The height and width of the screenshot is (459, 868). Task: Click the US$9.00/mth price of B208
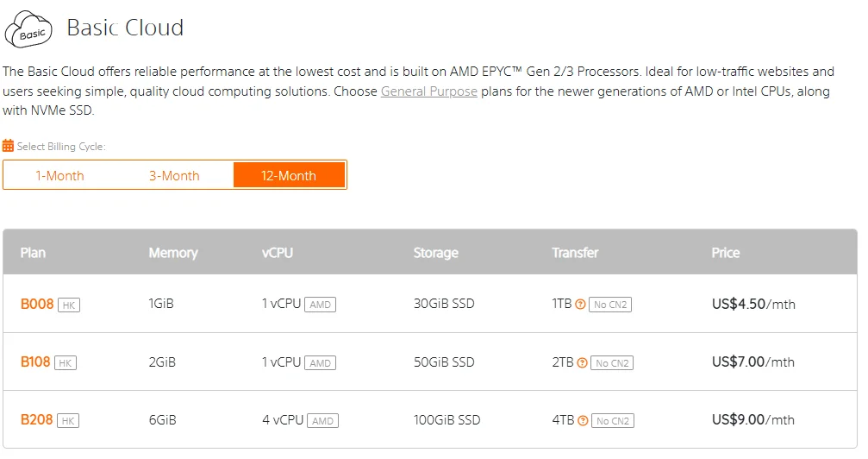[x=752, y=419]
